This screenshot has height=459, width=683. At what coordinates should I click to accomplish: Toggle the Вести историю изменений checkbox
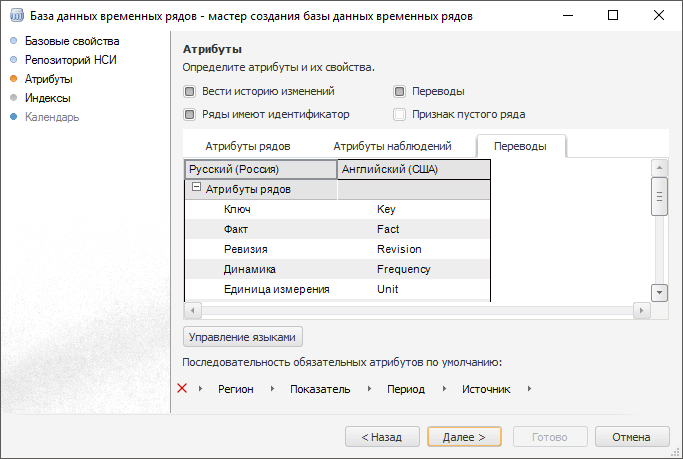(x=189, y=91)
